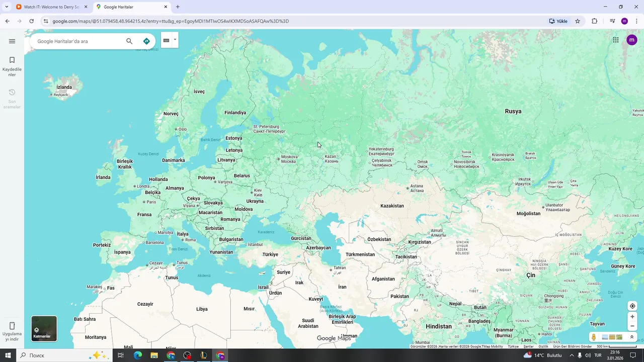Click the Rusya country label
Screen dimensions: 644x362
[x=513, y=111]
